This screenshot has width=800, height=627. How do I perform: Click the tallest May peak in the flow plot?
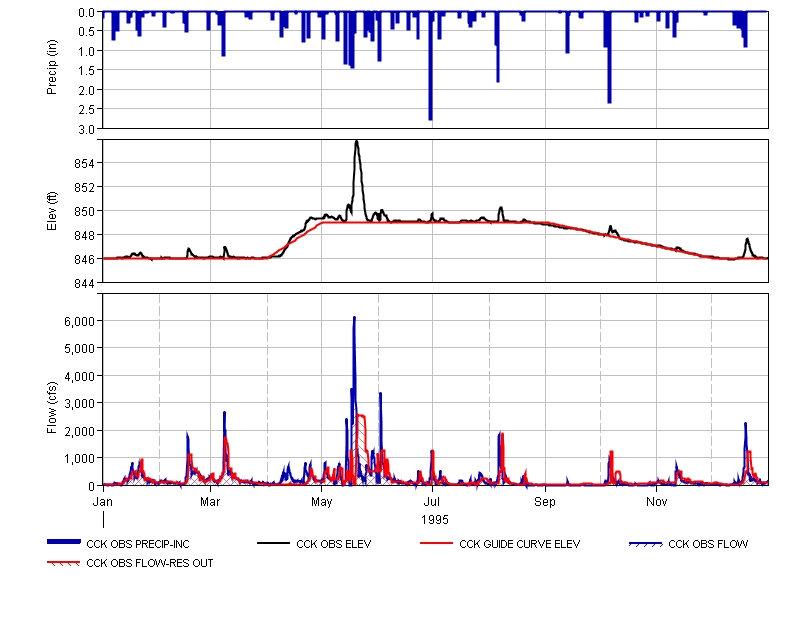(x=354, y=318)
